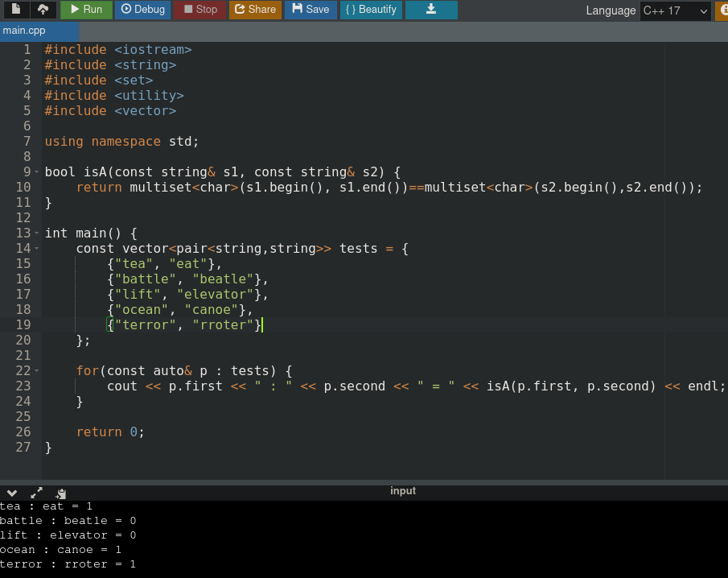This screenshot has width=728, height=578.
Task: Click the {"lift", "elevator"} test pair
Action: click(187, 295)
